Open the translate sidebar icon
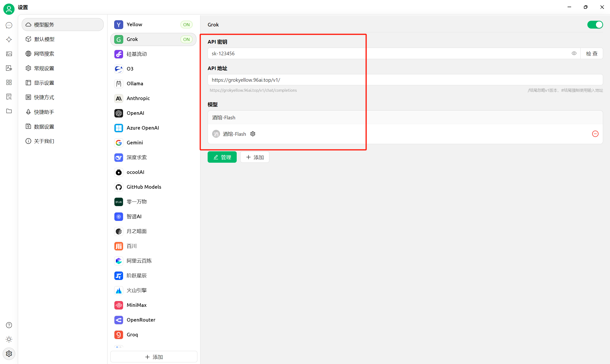 coord(9,68)
